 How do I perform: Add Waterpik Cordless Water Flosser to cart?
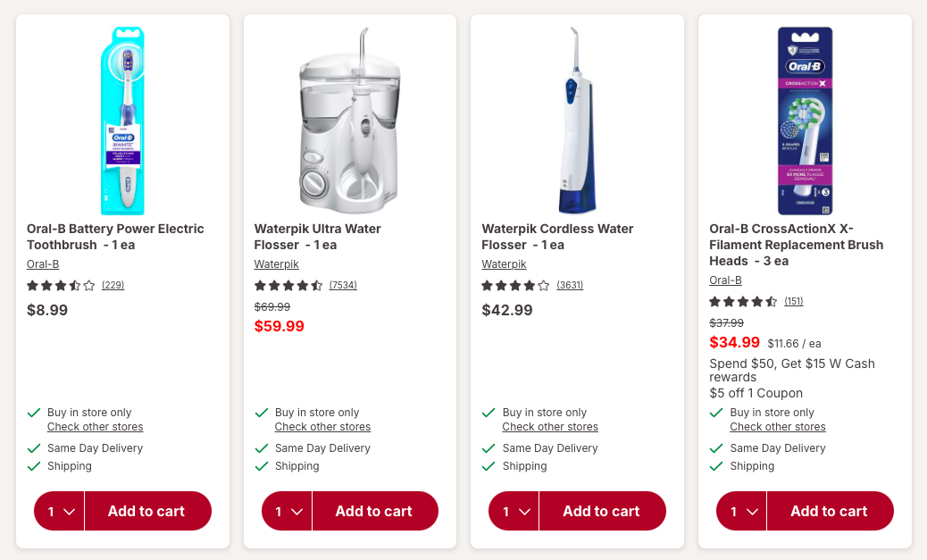[x=601, y=512]
